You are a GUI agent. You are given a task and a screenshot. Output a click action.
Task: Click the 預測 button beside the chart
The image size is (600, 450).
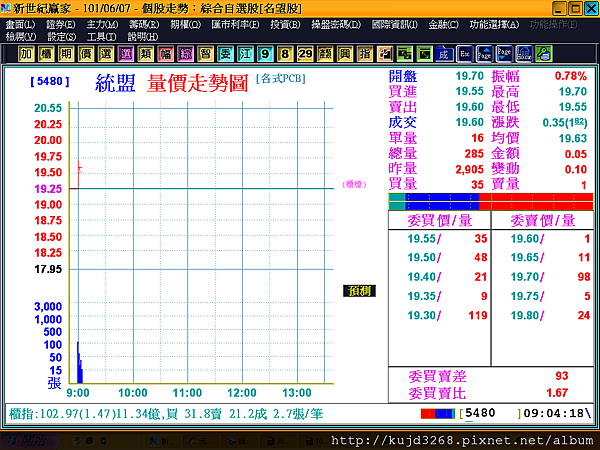tap(359, 291)
